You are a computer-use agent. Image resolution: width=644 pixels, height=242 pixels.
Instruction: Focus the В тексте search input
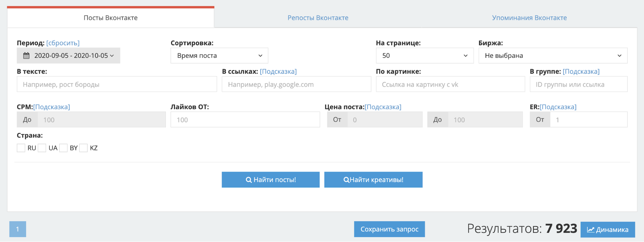pyautogui.click(x=117, y=84)
